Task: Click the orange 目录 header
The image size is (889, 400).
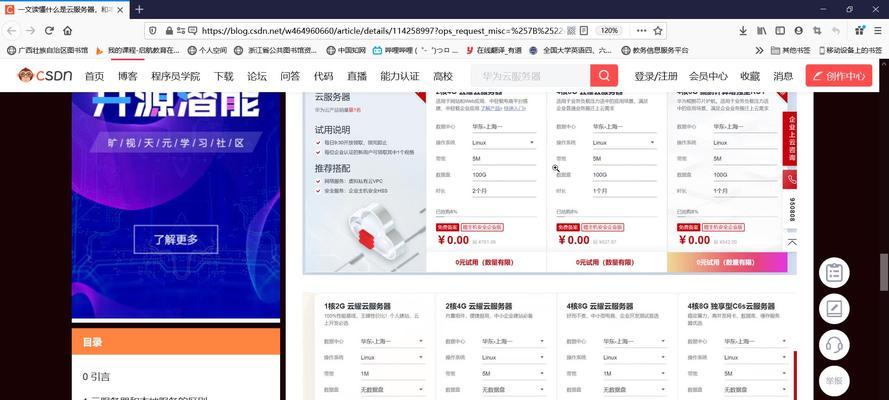Action: [176, 342]
